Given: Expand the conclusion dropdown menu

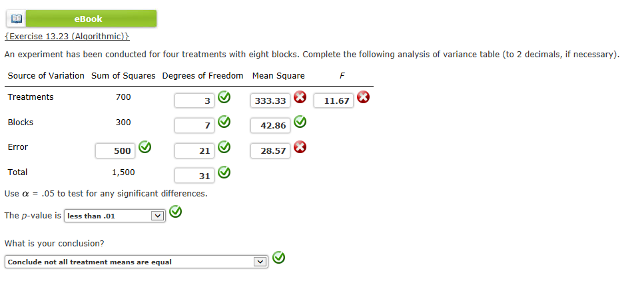Looking at the screenshot, I should coord(135,262).
